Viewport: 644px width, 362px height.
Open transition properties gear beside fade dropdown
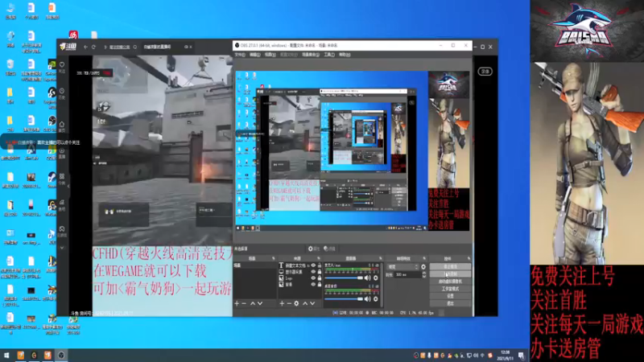tap(423, 267)
